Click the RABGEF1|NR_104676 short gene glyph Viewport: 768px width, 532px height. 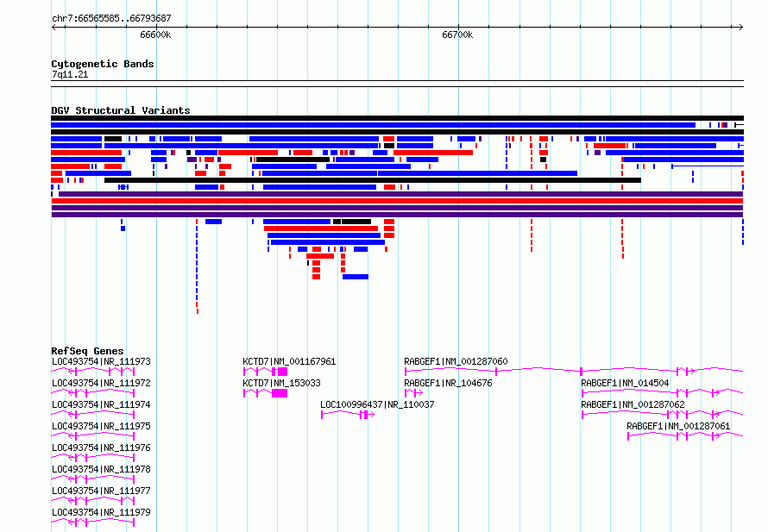[x=414, y=393]
